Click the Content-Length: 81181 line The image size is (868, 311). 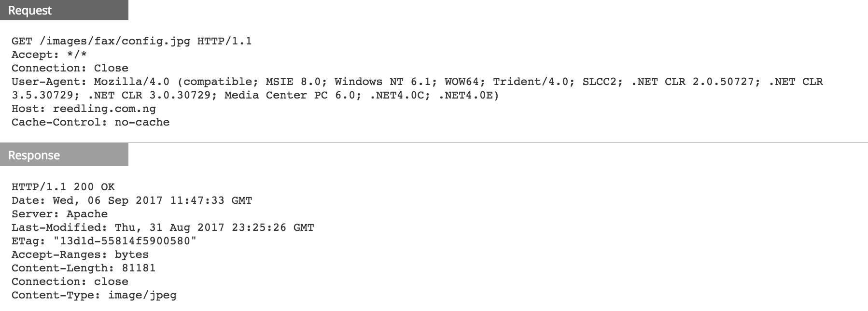coord(83,268)
